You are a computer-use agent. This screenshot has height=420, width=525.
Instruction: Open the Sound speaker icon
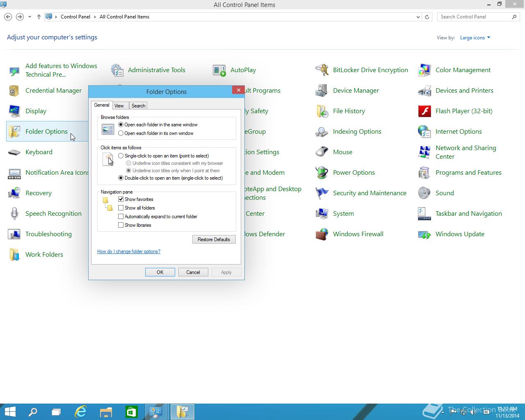[x=425, y=193]
